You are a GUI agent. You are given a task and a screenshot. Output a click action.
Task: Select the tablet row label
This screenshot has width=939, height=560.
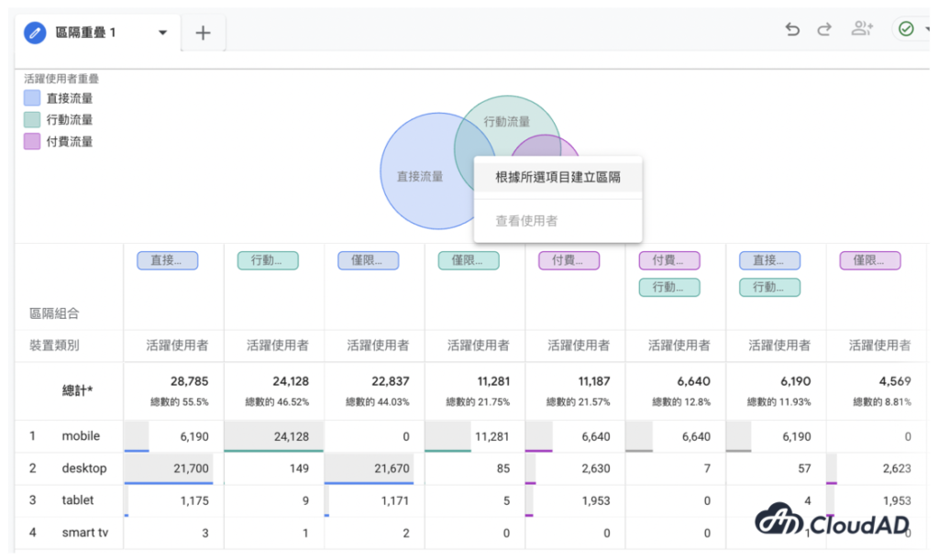pyautogui.click(x=78, y=500)
